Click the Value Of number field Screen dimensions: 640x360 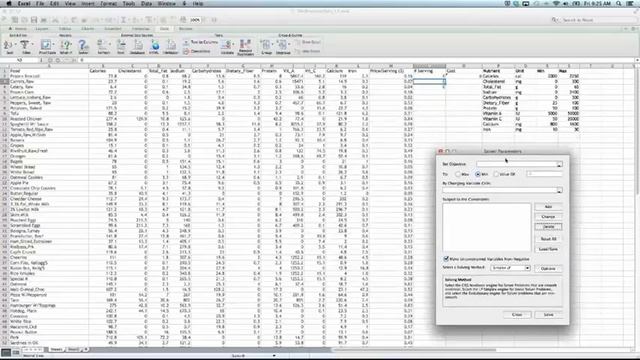click(544, 174)
